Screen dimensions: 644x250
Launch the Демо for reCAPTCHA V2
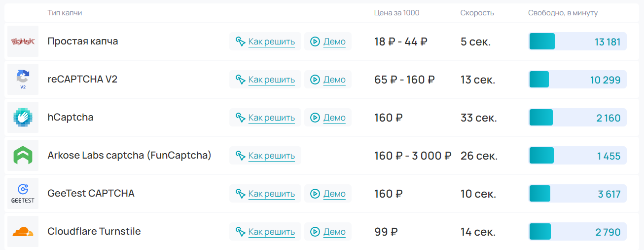[x=334, y=80]
